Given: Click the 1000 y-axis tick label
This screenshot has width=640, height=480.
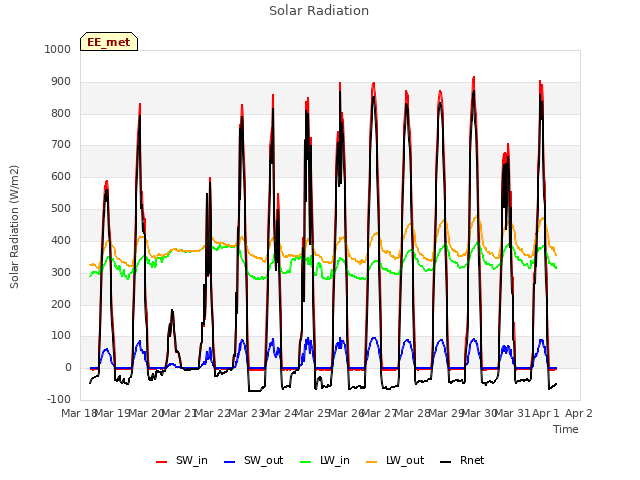Looking at the screenshot, I should (58, 49).
